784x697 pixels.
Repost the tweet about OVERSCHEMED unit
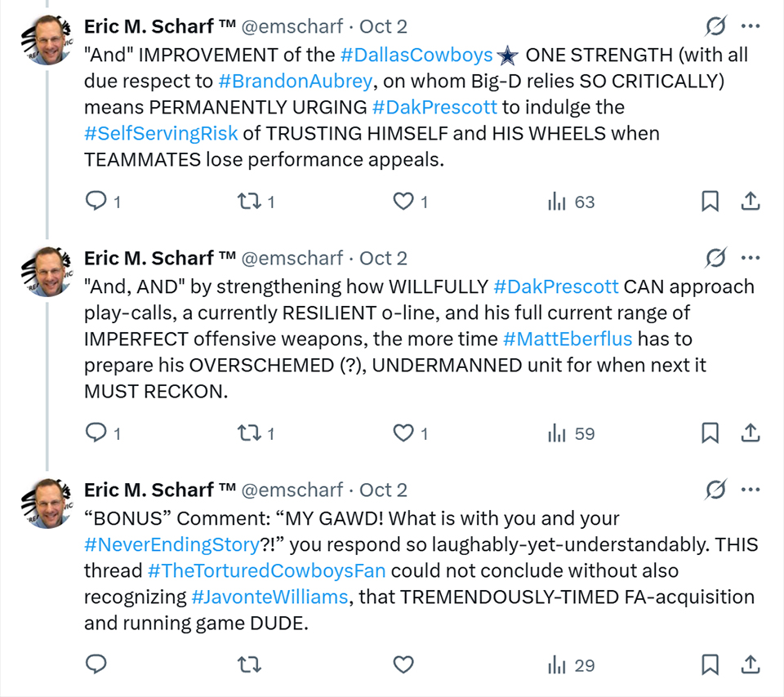pyautogui.click(x=247, y=433)
